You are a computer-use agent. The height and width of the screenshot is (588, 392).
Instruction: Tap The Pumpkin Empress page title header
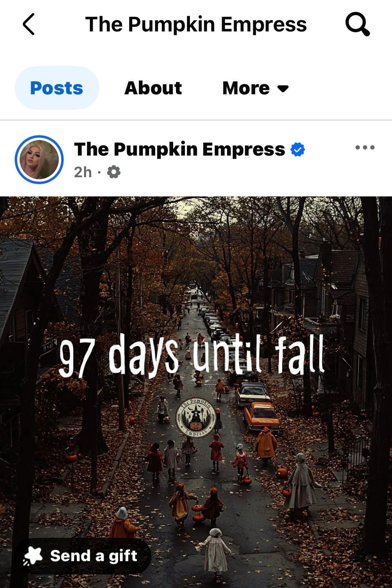pos(196,24)
